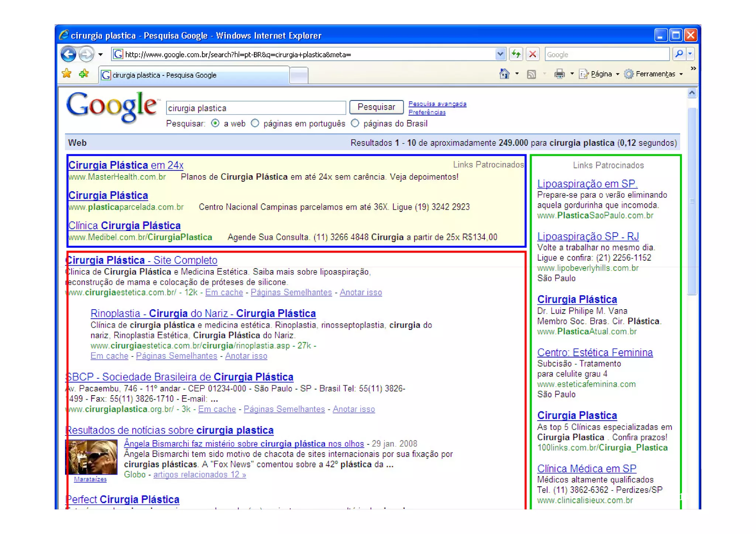Click the Home page icon
Screen dimensions: 756x534
coord(504,74)
